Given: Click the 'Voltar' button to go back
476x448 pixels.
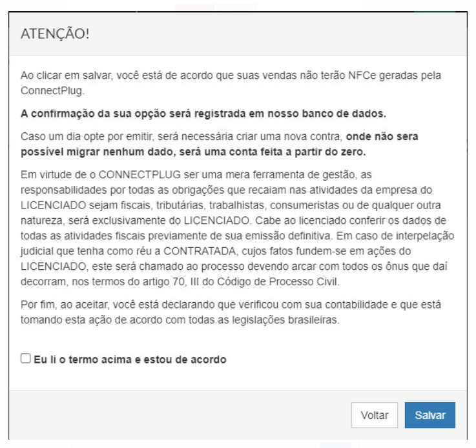Looking at the screenshot, I should click(x=375, y=415).
